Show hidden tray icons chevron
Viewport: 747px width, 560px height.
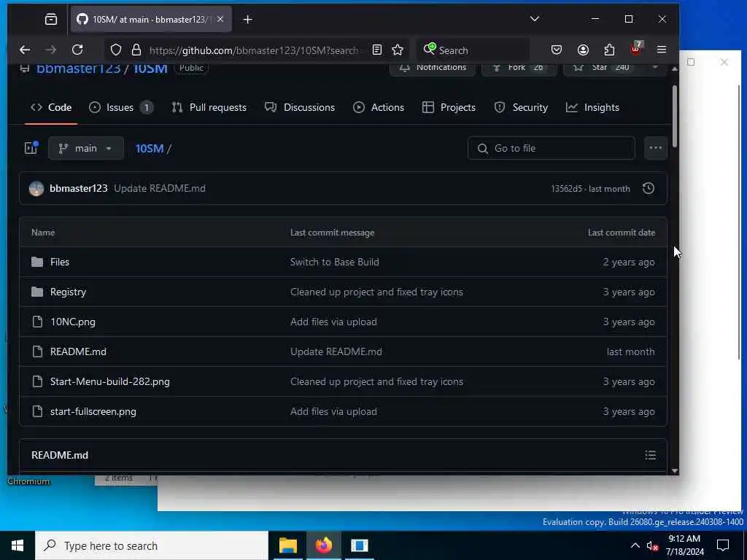(x=635, y=545)
